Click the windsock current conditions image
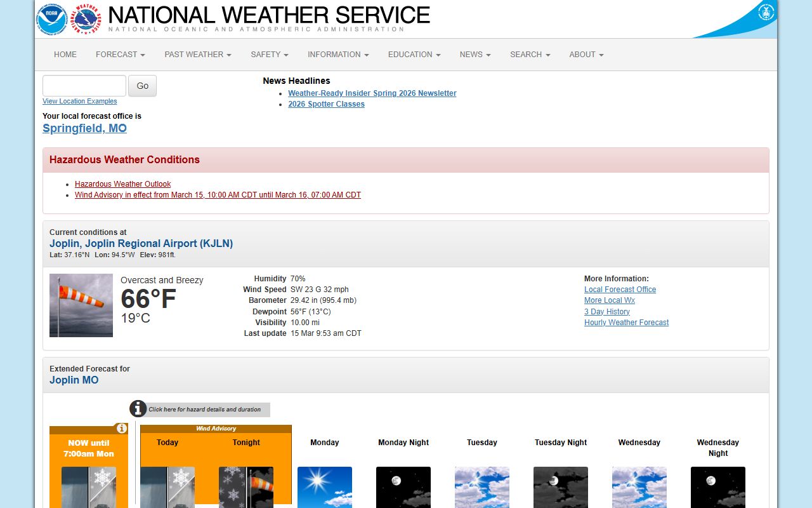Viewport: 812px width, 508px height. point(81,305)
